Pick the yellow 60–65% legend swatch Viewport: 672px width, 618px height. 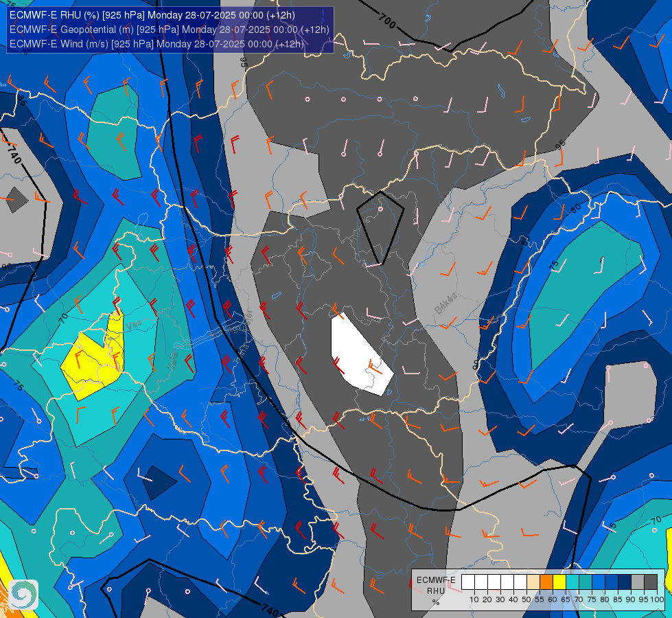point(559,582)
